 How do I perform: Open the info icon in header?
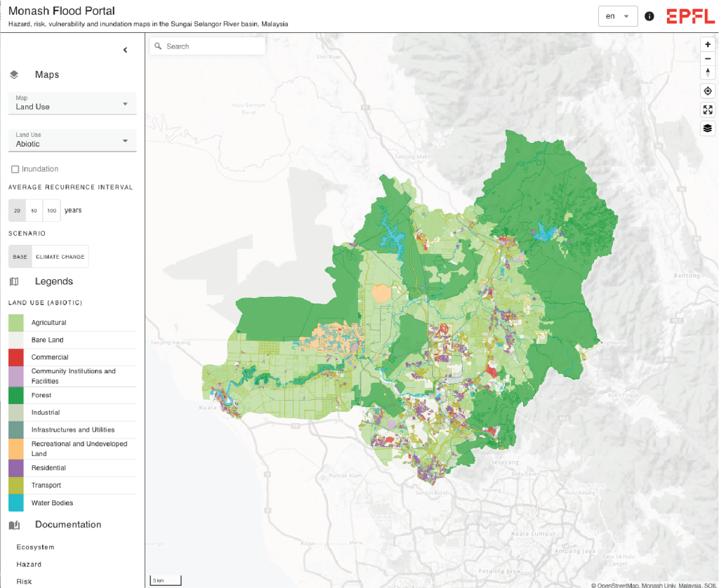click(x=649, y=16)
